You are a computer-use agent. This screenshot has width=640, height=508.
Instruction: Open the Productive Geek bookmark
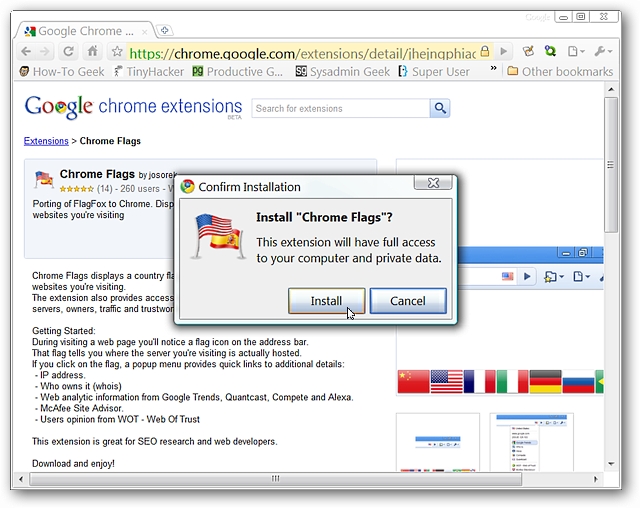coord(240,71)
